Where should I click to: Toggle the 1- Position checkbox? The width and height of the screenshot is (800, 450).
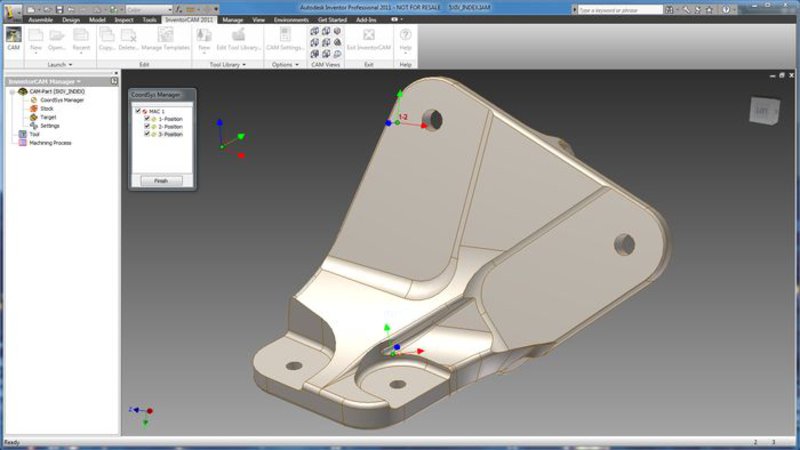(146, 119)
